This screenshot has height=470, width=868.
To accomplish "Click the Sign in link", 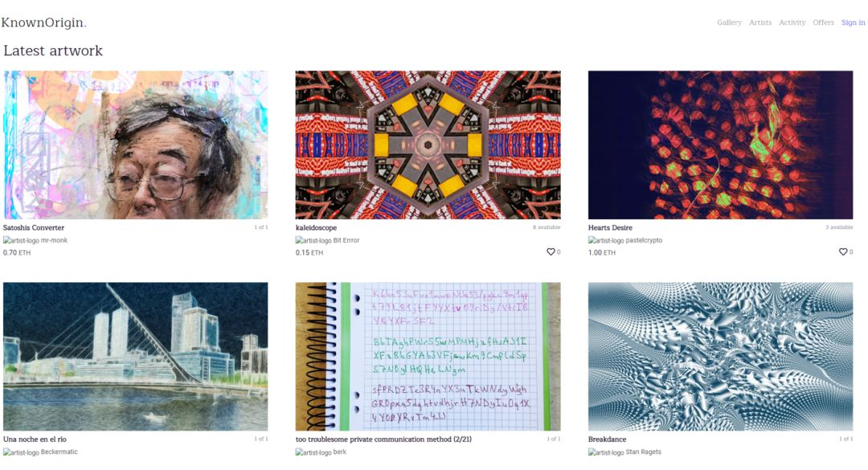I will coord(853,22).
